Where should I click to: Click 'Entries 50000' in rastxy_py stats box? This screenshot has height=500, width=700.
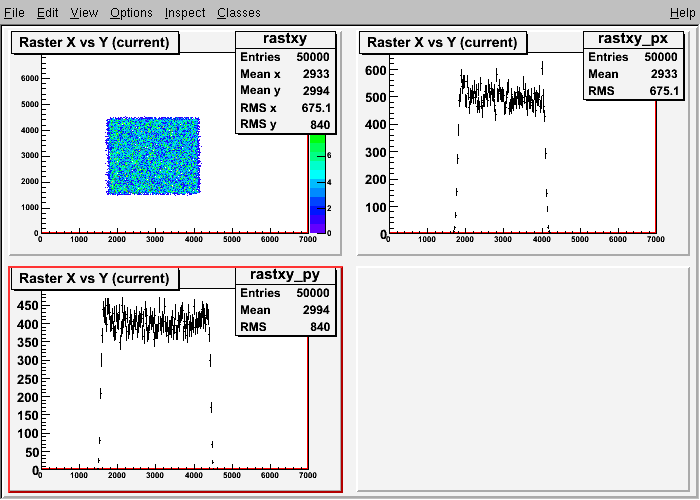point(285,293)
